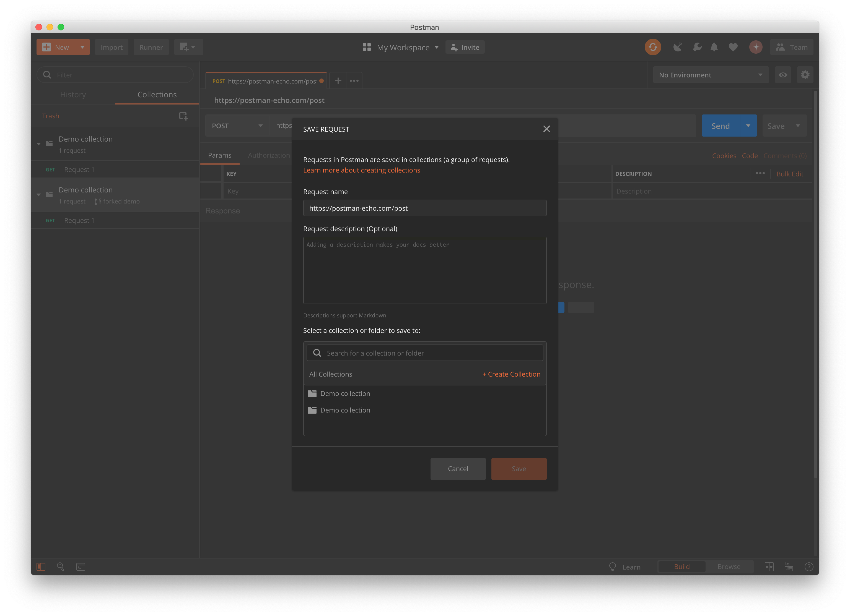Screen dimensions: 850x616
Task: Toggle environment quick look eye icon
Action: pyautogui.click(x=782, y=75)
